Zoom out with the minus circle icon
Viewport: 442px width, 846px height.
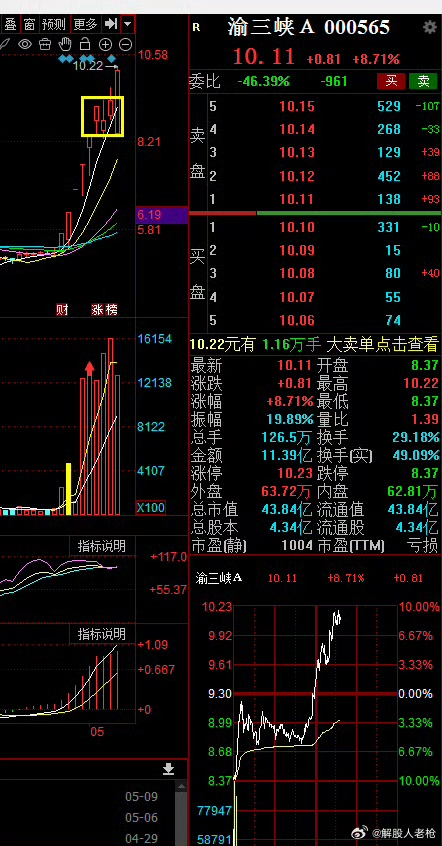125,44
